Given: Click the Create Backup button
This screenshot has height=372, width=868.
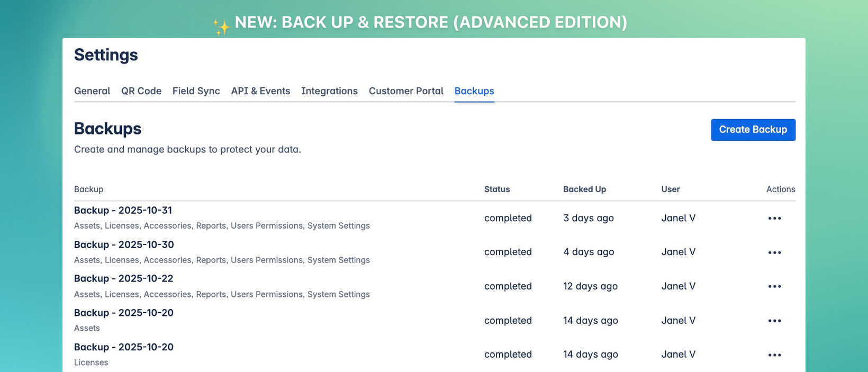Looking at the screenshot, I should pyautogui.click(x=753, y=130).
